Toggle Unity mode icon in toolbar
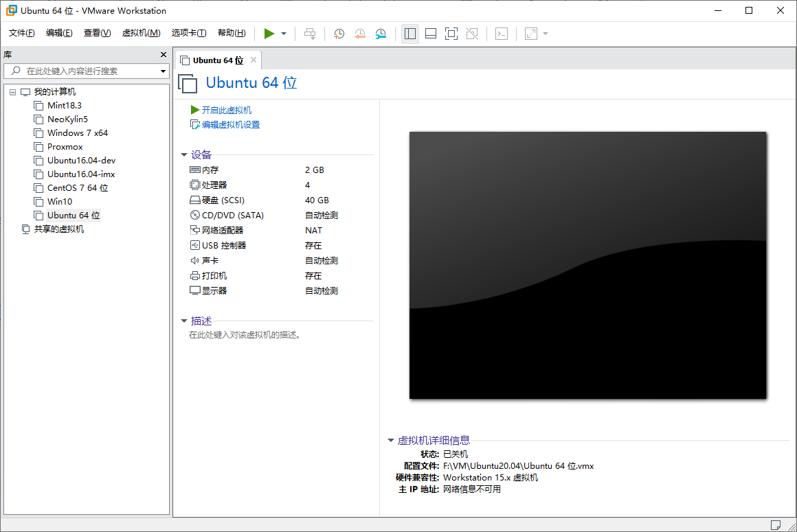 pos(472,33)
